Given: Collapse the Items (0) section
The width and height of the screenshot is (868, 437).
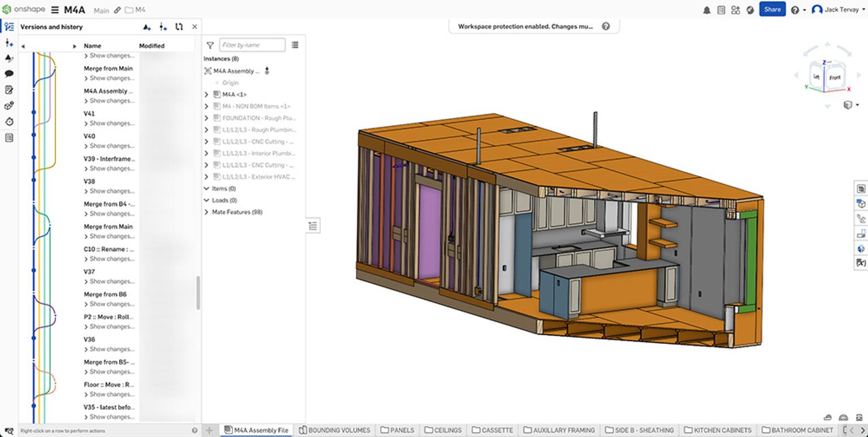Looking at the screenshot, I should (x=206, y=188).
